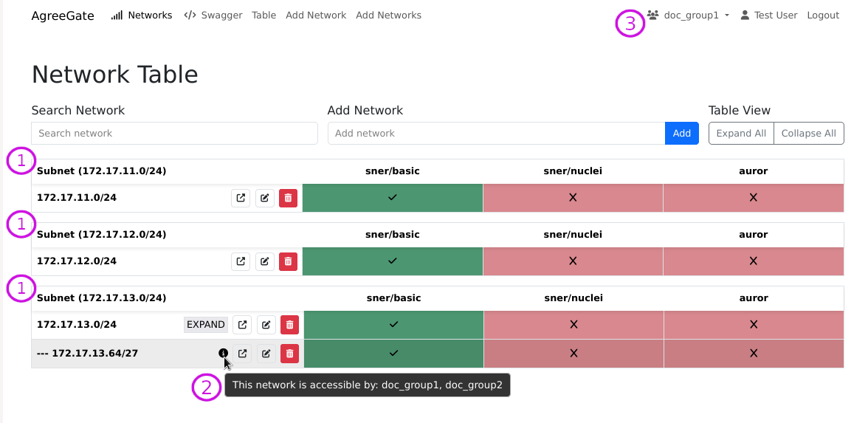Toggle sner/basic agreement for 172.17.11.0/24

click(x=392, y=198)
